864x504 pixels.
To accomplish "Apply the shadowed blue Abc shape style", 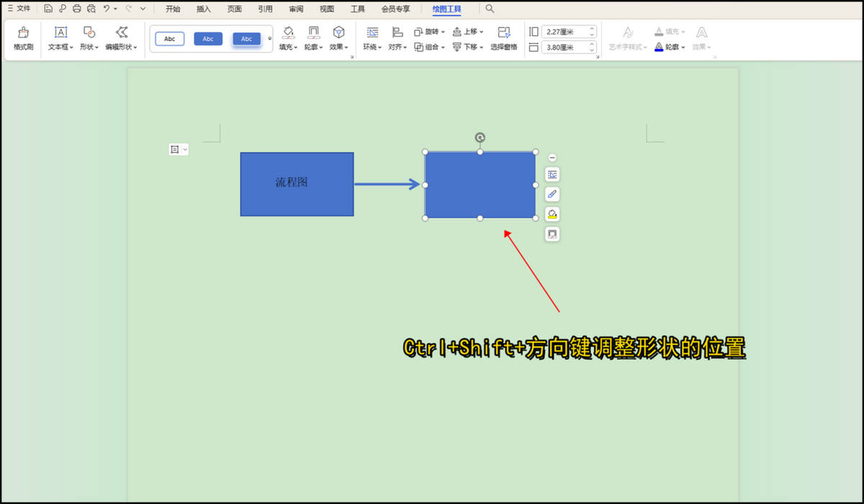I will click(x=246, y=39).
